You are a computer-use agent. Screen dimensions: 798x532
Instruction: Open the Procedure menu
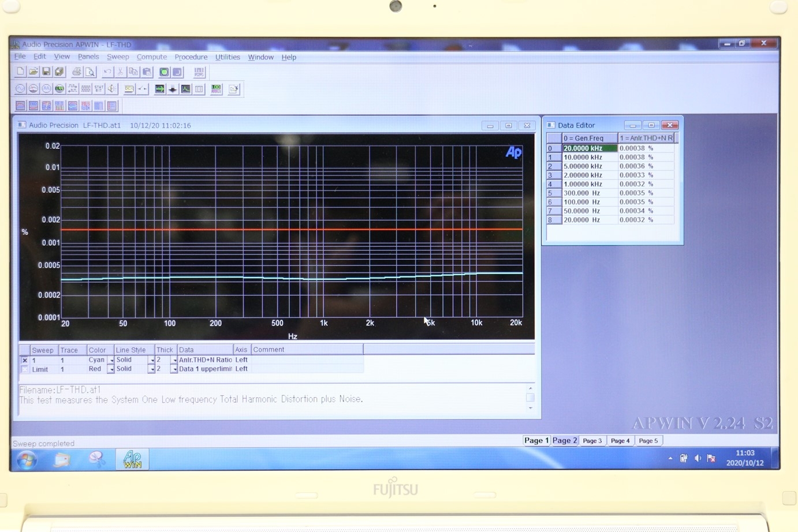191,57
